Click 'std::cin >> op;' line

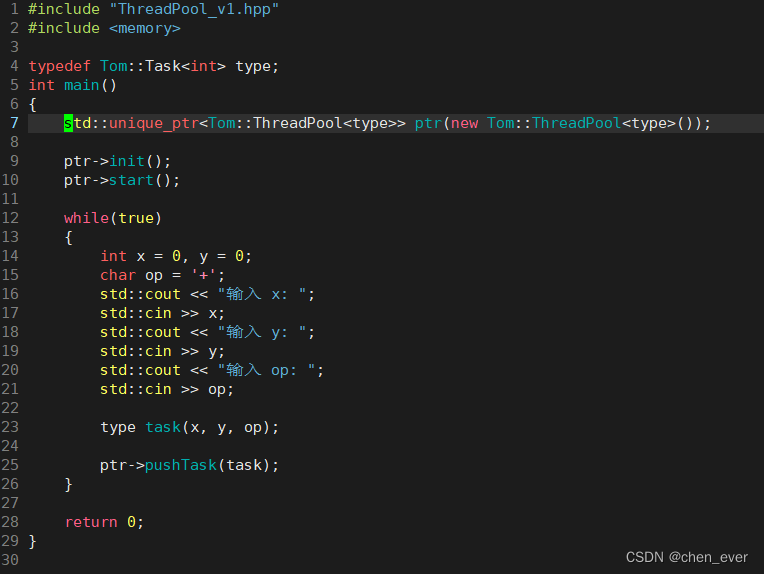pyautogui.click(x=167, y=389)
